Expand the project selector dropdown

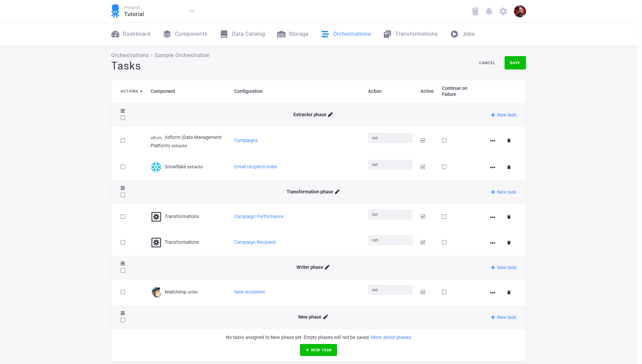192,11
